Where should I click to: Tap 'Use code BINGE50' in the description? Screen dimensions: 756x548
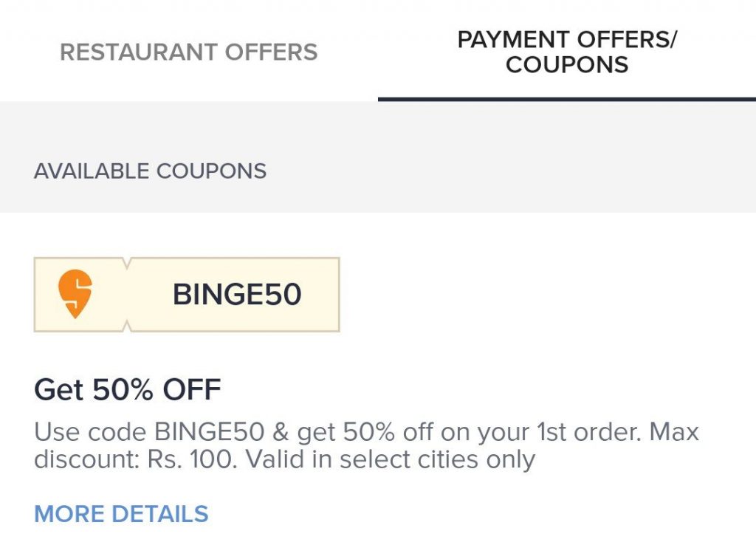click(x=149, y=432)
